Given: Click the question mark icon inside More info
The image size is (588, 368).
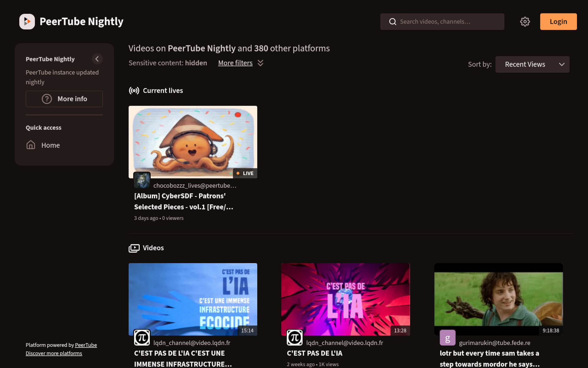Looking at the screenshot, I should [47, 99].
